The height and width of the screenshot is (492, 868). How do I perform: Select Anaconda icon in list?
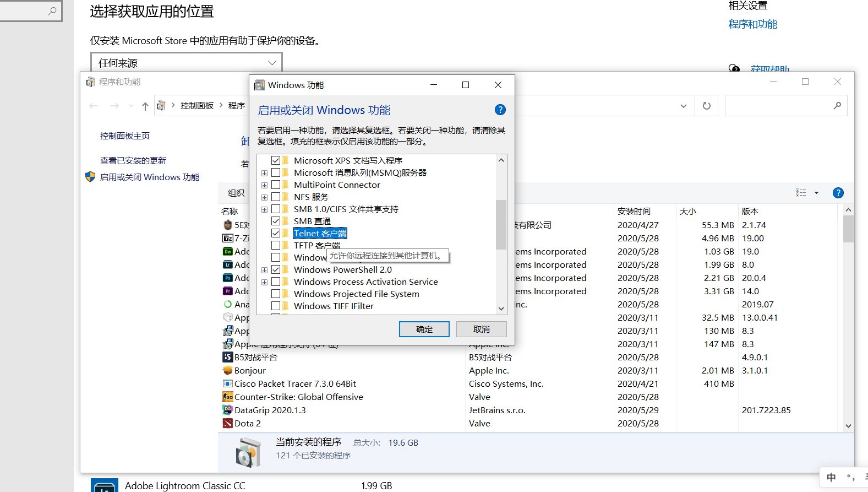[228, 304]
